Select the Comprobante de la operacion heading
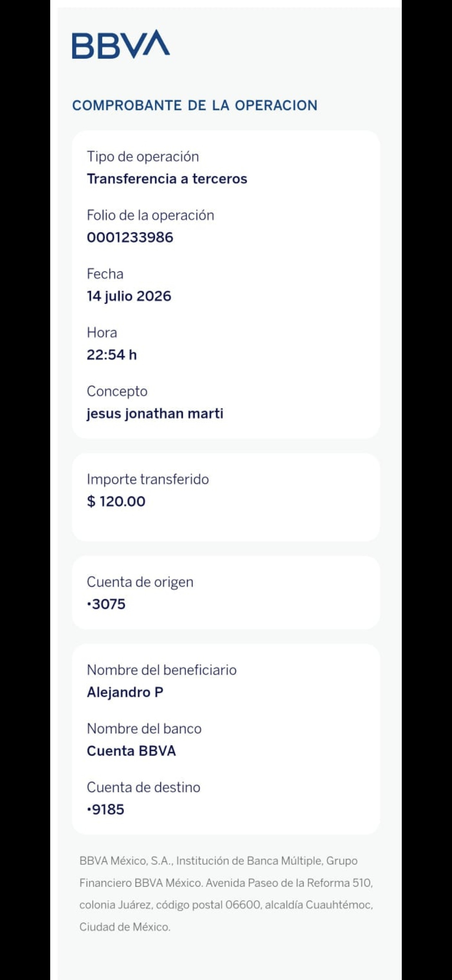 (x=195, y=106)
